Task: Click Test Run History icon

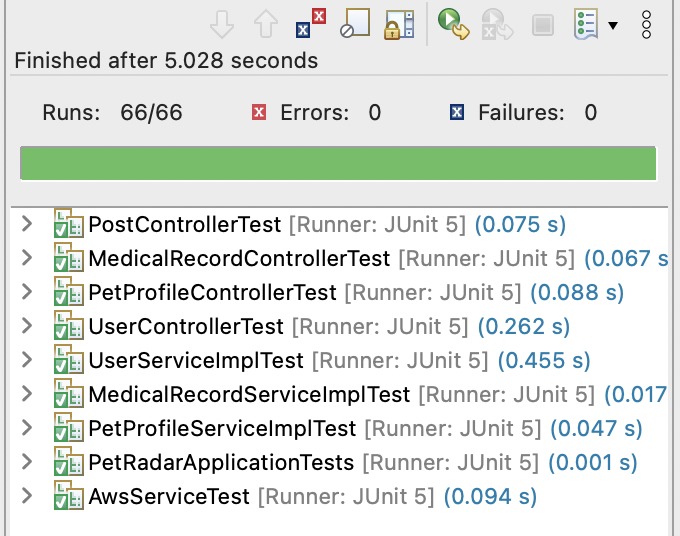Action: tap(587, 23)
